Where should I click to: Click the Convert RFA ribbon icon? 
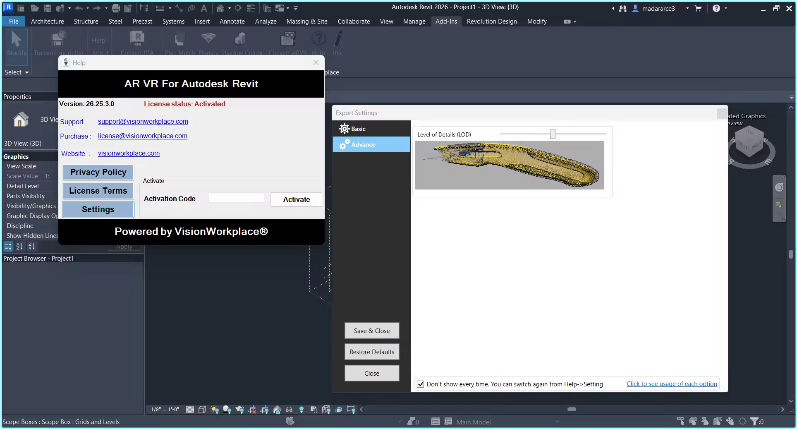pyautogui.click(x=137, y=38)
